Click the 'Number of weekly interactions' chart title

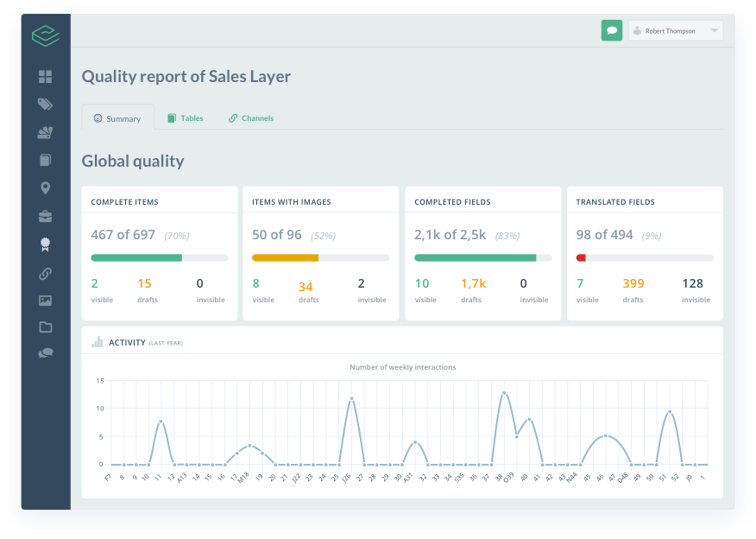tap(402, 367)
